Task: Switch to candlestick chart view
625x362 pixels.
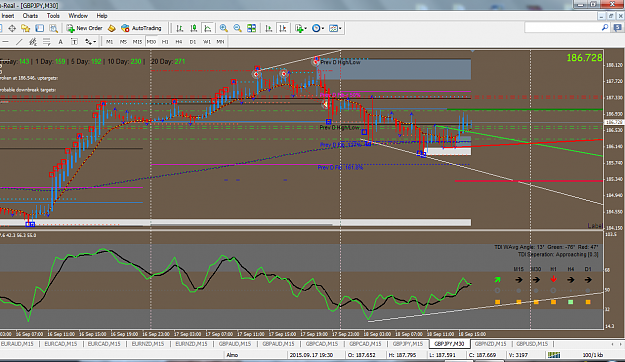Action: click(194, 28)
